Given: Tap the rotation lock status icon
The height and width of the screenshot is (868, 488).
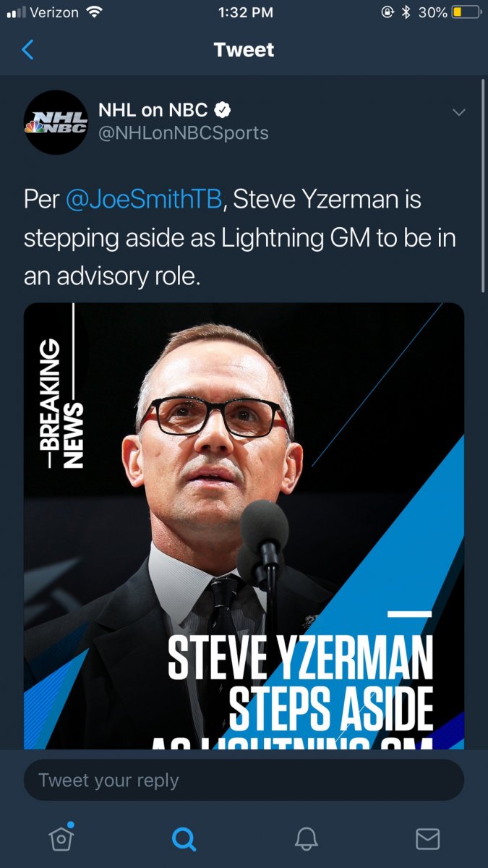Looking at the screenshot, I should click(387, 12).
